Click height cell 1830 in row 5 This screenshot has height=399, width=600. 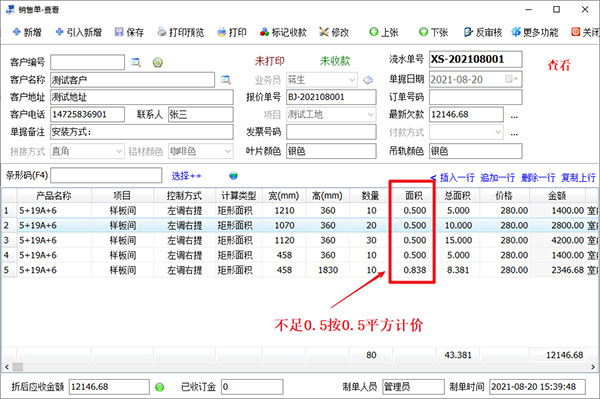tap(328, 270)
